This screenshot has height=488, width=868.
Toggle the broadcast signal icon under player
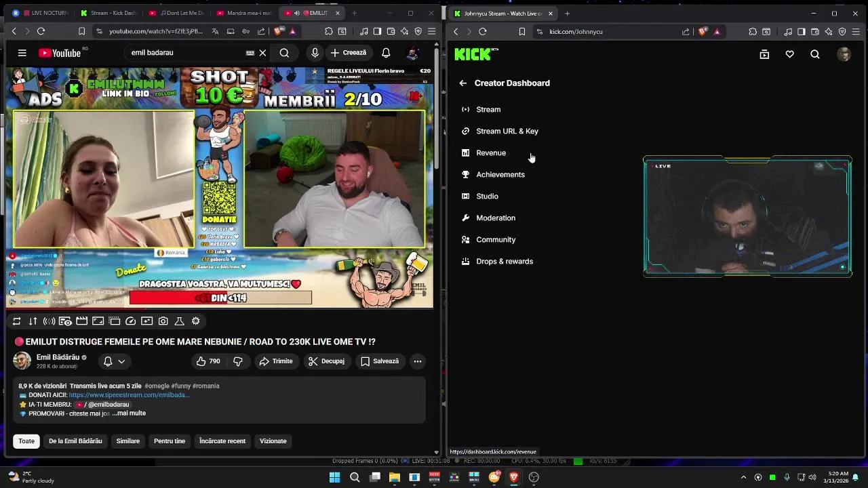pyautogui.click(x=49, y=321)
